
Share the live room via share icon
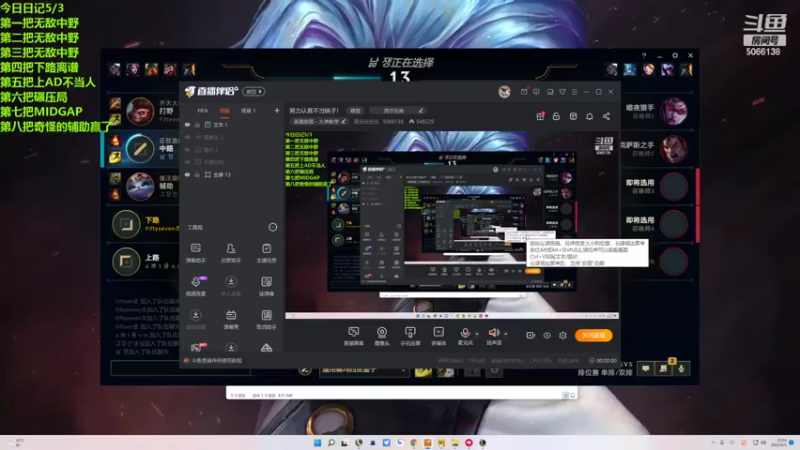(x=606, y=116)
